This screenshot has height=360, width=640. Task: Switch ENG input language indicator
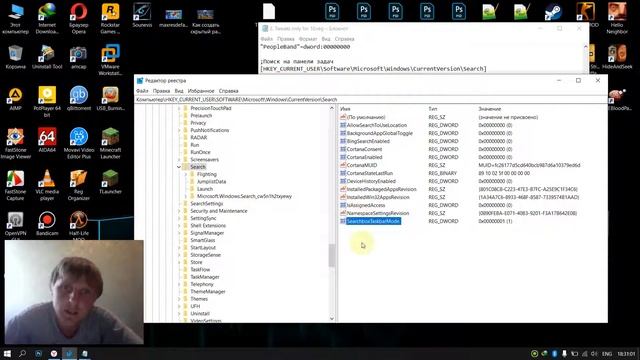(x=607, y=354)
